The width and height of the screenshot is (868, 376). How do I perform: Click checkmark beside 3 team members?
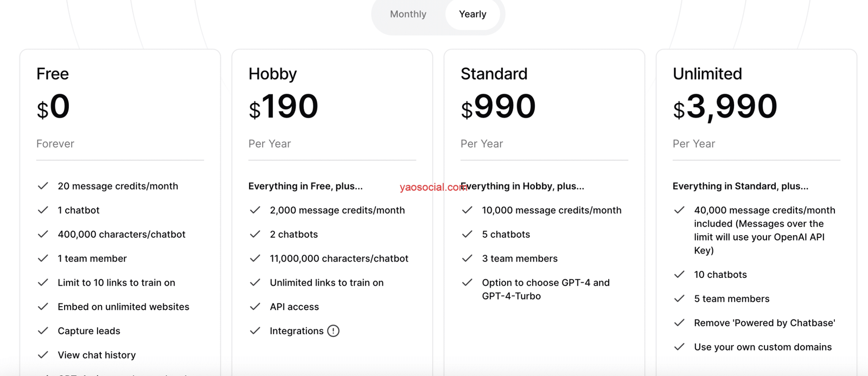(467, 258)
